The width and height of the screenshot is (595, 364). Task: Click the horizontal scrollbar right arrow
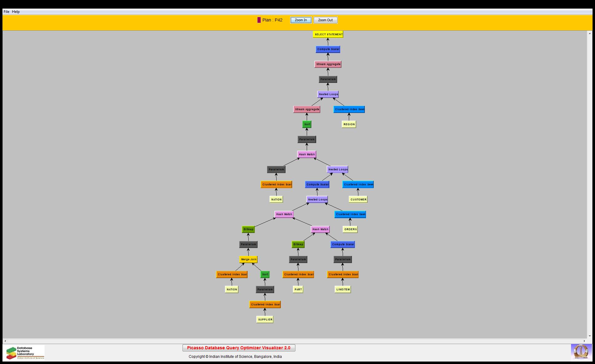click(x=585, y=341)
